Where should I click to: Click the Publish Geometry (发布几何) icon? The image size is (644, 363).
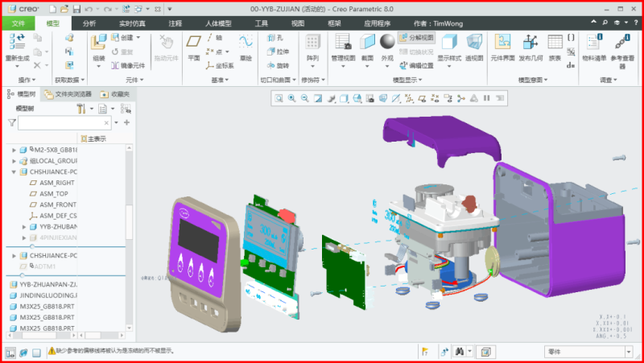point(530,45)
